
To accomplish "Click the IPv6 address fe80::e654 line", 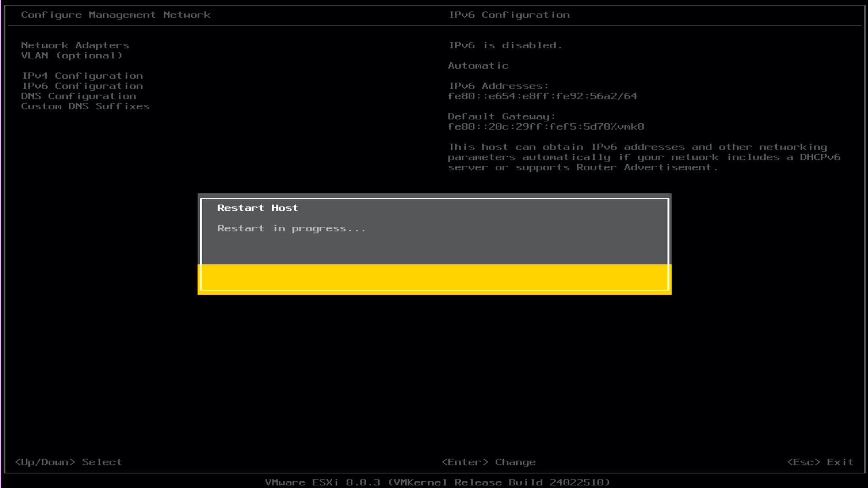I will (542, 96).
